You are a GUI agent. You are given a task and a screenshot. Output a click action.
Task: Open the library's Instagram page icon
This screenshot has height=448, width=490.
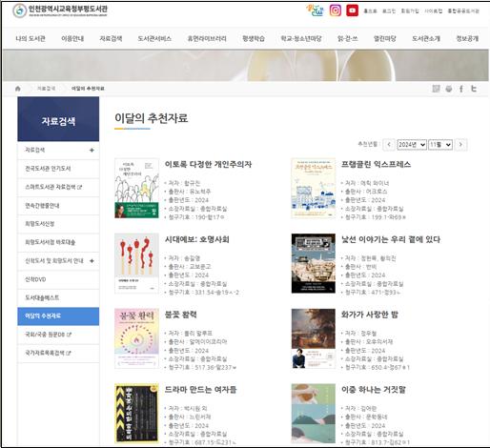[x=336, y=10]
